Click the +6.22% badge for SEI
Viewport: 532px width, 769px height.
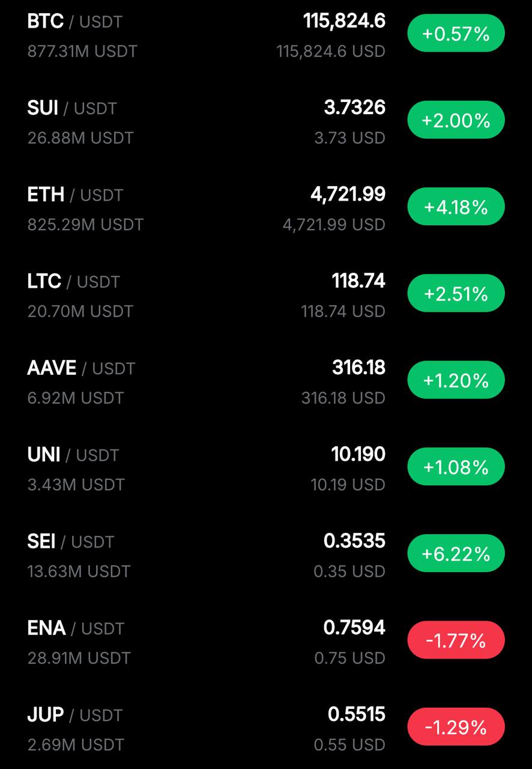click(x=456, y=553)
